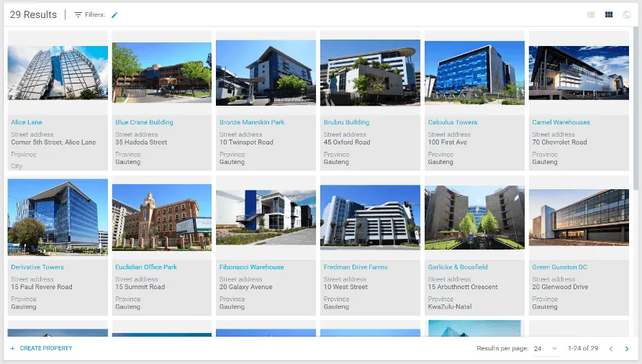Open Green Gunston DC link
The image size is (642, 364).
[560, 267]
